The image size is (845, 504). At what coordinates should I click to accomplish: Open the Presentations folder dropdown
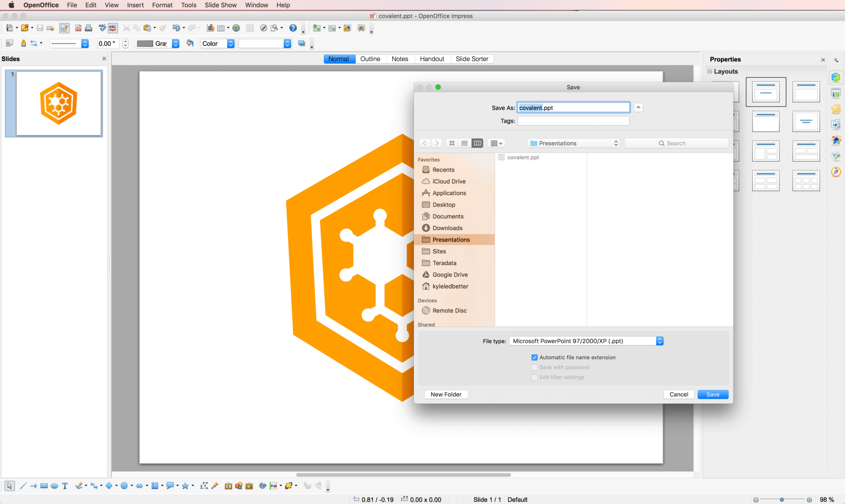coord(572,143)
